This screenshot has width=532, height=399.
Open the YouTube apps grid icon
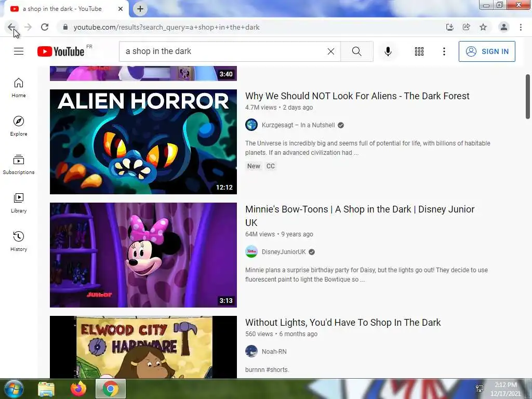click(419, 51)
